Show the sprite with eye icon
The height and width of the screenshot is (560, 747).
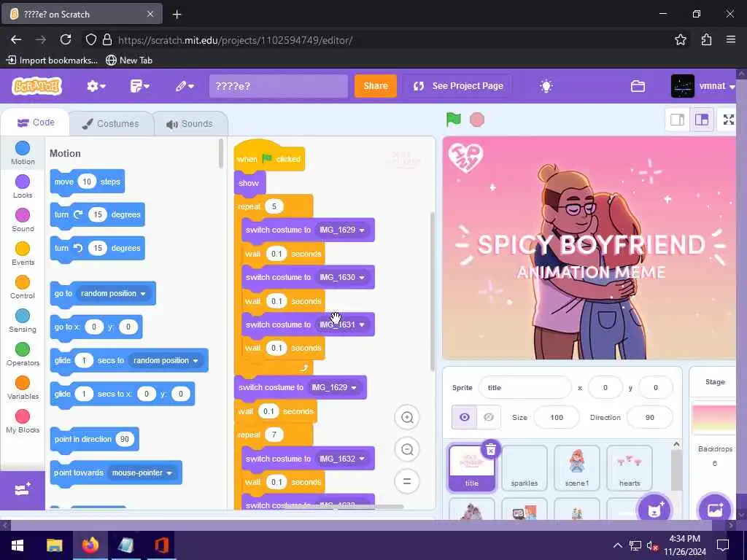tap(464, 418)
